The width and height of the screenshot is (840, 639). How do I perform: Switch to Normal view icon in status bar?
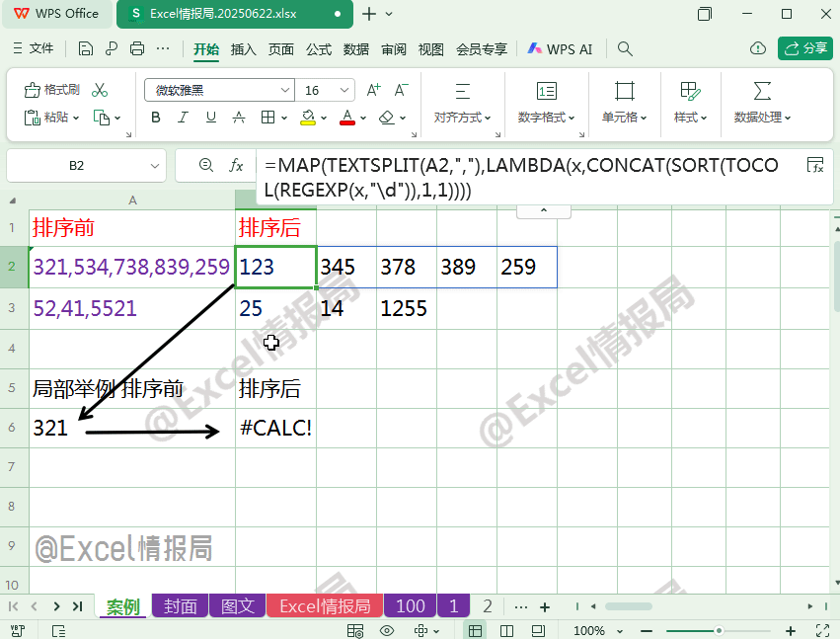[475, 630]
